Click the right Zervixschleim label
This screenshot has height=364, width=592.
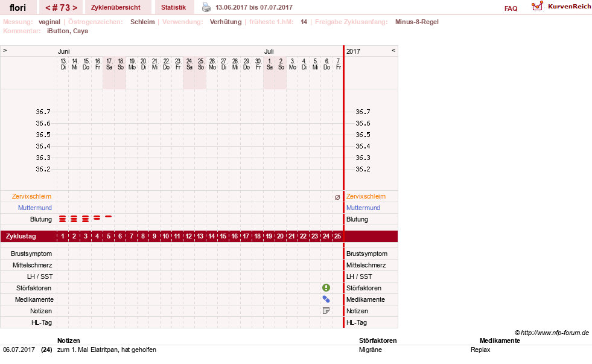coord(366,196)
